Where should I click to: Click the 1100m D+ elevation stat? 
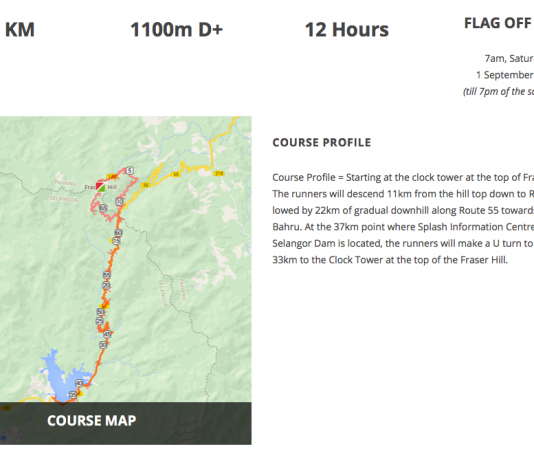(176, 30)
